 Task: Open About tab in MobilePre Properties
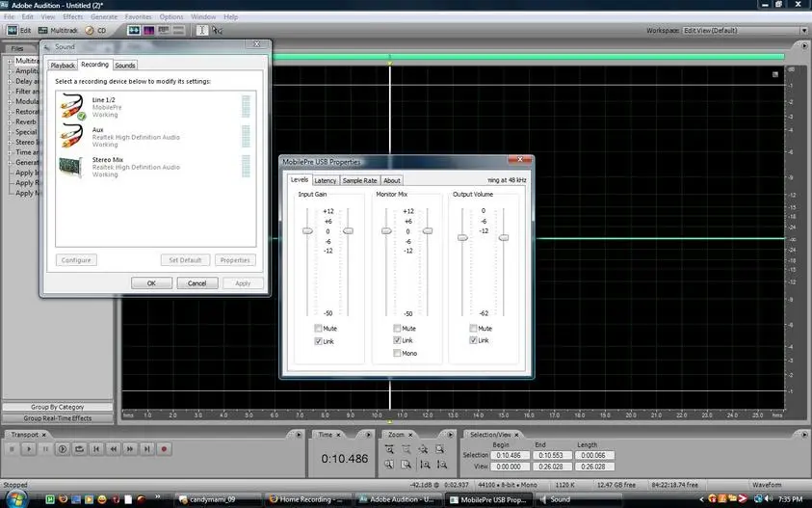tap(391, 180)
